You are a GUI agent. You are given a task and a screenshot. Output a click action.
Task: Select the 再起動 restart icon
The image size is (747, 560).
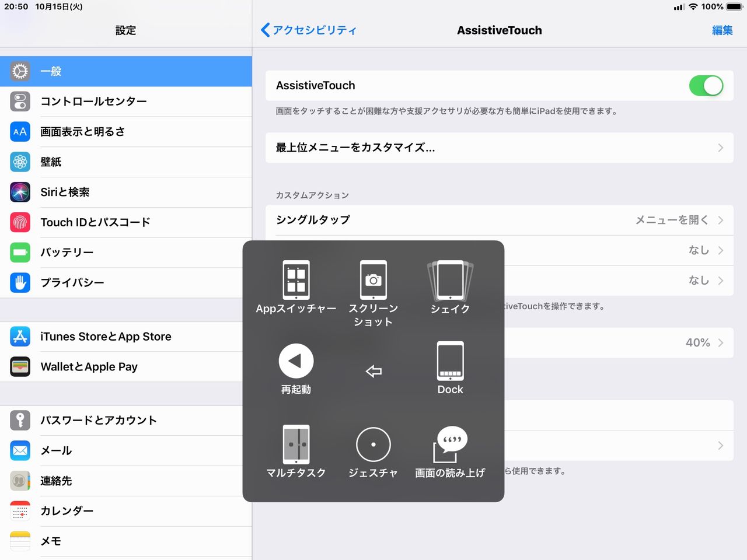click(296, 361)
